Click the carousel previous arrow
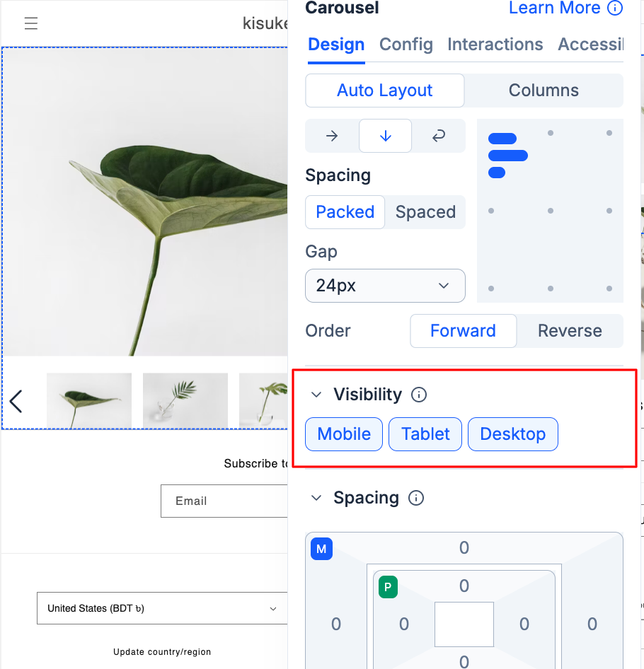Screen dimensions: 644x669 point(16,401)
